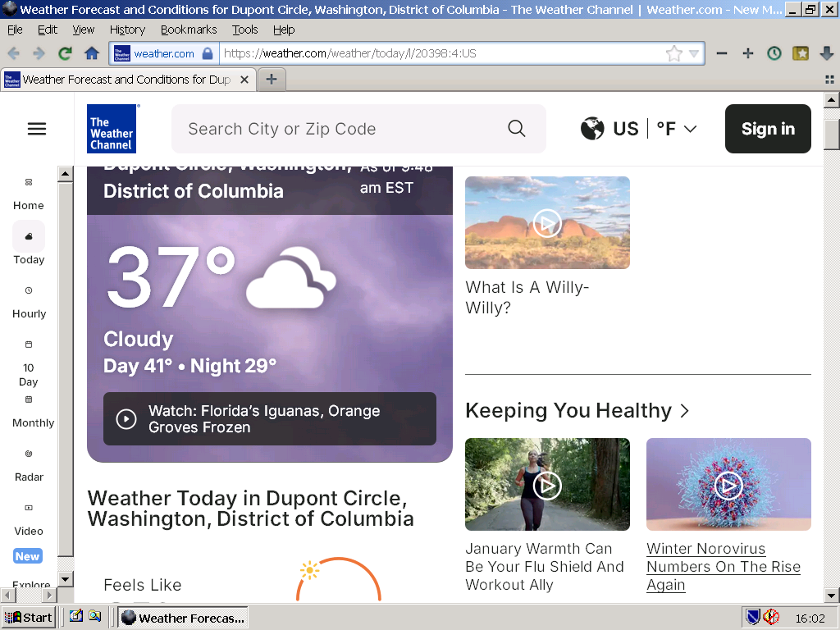Screen dimensions: 840x630
Task: Open Radar from the sidebar
Action: point(29,465)
